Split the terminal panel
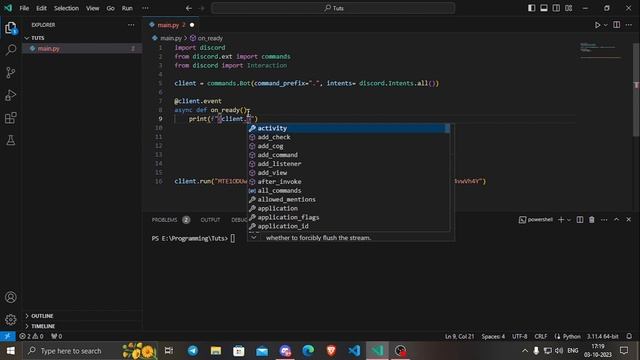 pos(580,220)
